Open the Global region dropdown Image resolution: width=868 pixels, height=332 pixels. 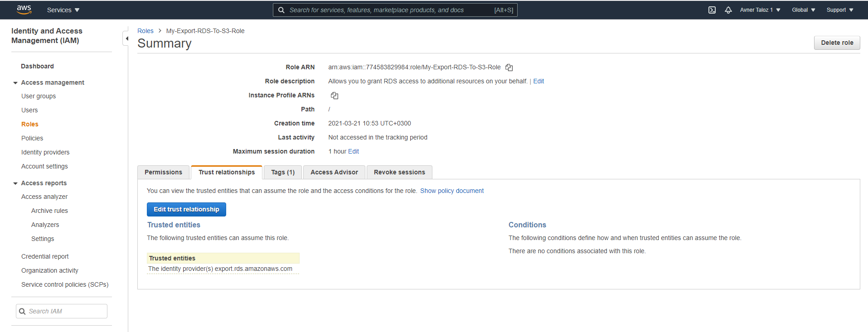803,10
